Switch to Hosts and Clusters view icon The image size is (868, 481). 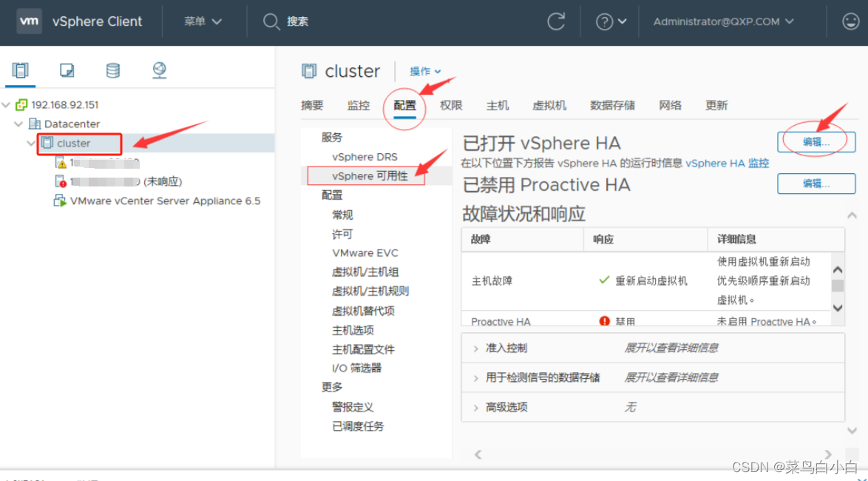(x=21, y=70)
